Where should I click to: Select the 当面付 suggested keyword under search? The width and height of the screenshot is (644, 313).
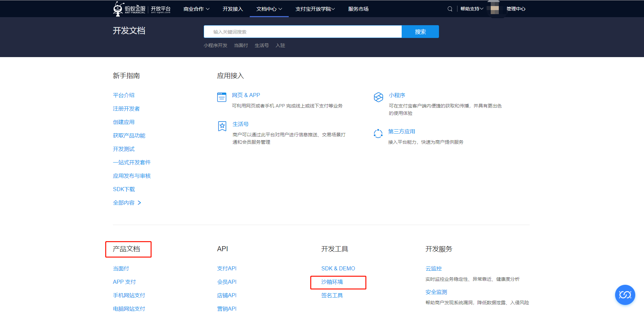[x=241, y=46]
